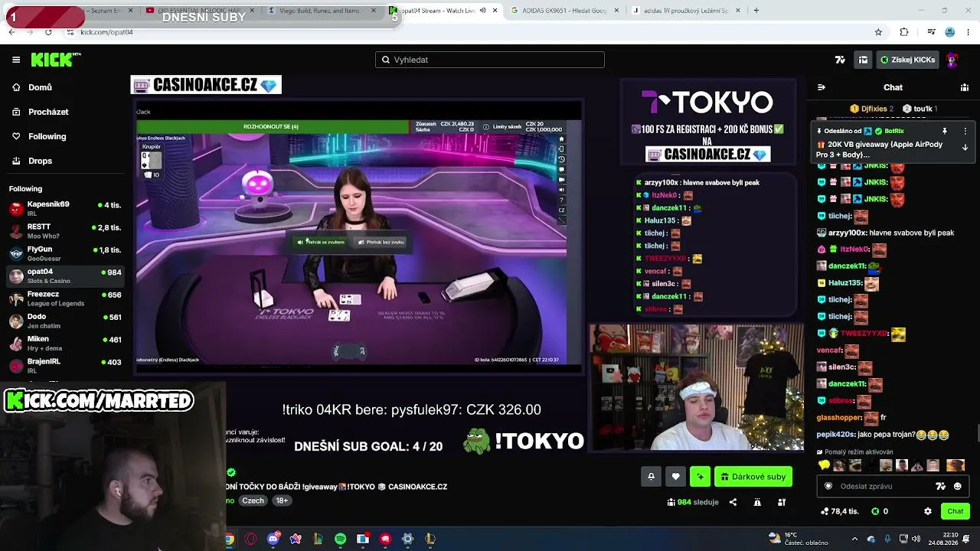Screen dimensions: 980x551
Task: Click the KICKs balance icon in chat footer
Action: (875, 511)
